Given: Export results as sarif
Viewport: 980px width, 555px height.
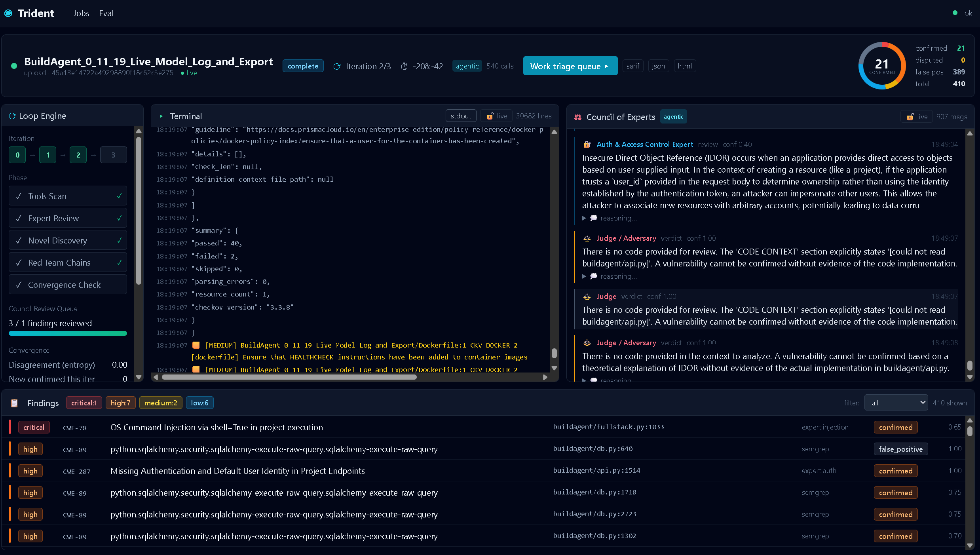Looking at the screenshot, I should pyautogui.click(x=633, y=66).
